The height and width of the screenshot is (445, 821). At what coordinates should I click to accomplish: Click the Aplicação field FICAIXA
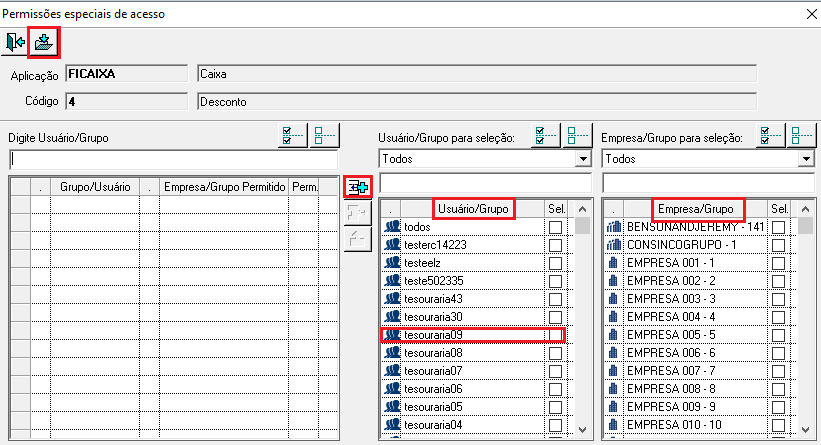coord(126,74)
